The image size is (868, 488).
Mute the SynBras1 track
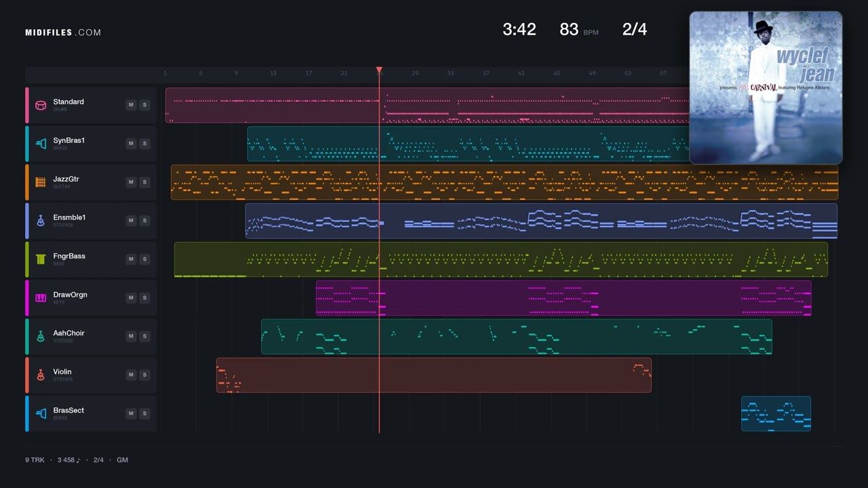(x=131, y=144)
